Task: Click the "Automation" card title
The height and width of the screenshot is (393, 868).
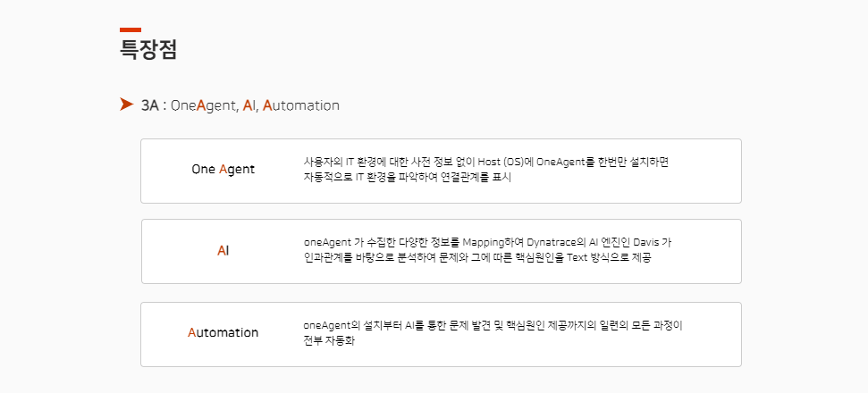Action: pos(223,332)
